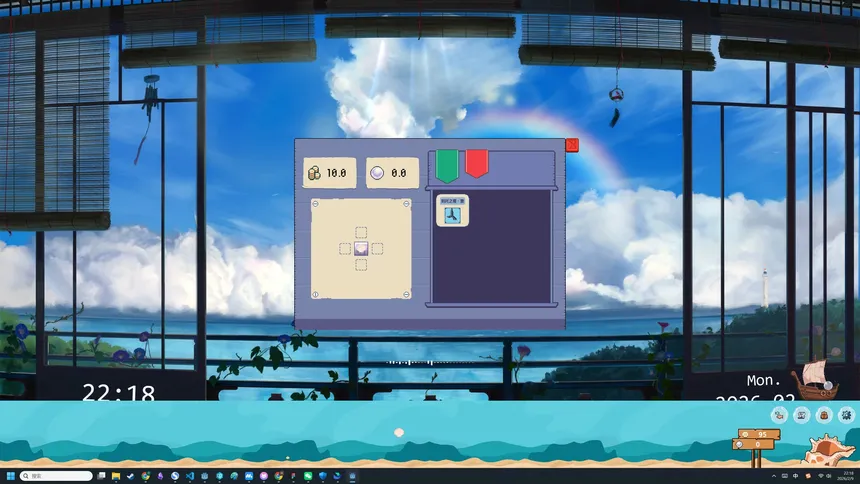
Task: Open File Explorer from the taskbar
Action: (x=116, y=476)
